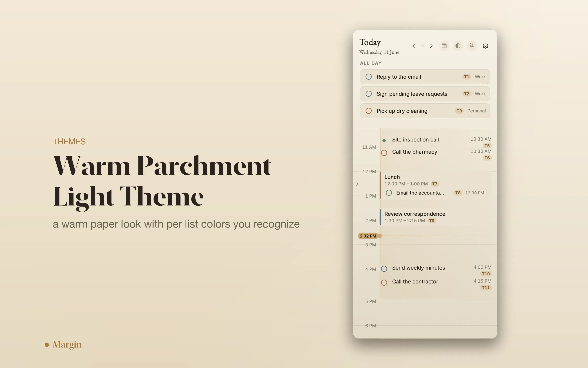This screenshot has height=368, width=588.
Task: Click the 2:32 PM current time marker
Action: 368,236
